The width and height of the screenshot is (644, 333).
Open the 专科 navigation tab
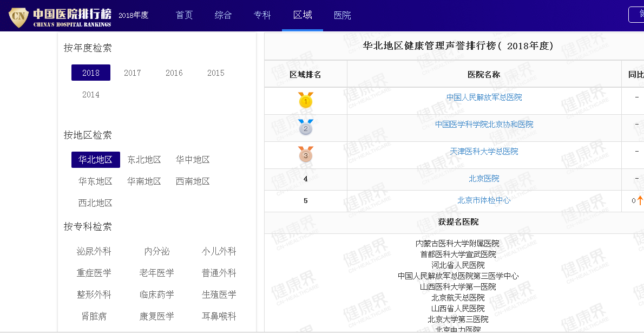coord(262,15)
